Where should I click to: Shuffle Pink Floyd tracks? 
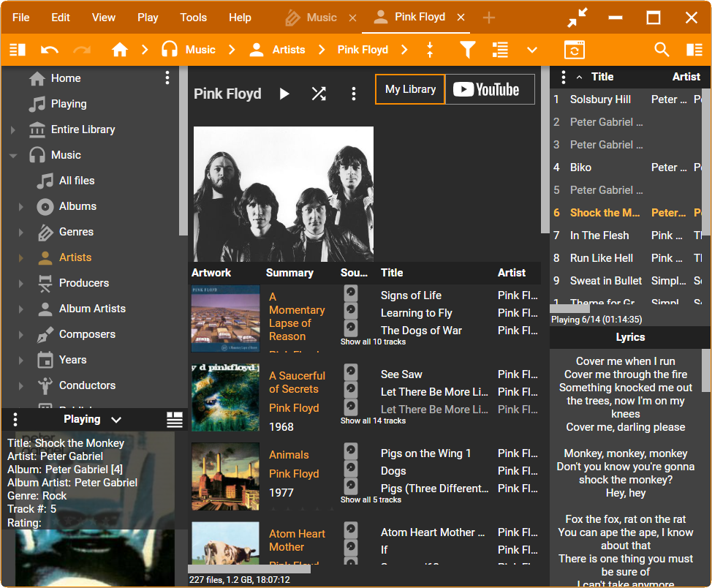(x=319, y=94)
